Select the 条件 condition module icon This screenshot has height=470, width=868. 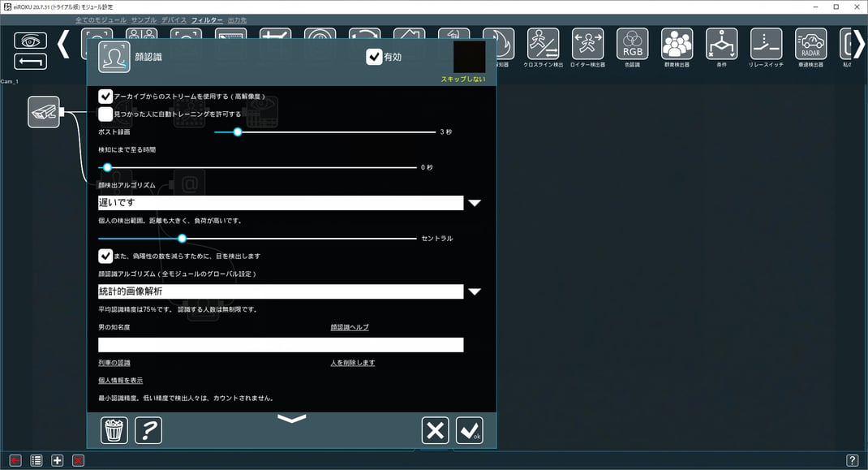[721, 44]
